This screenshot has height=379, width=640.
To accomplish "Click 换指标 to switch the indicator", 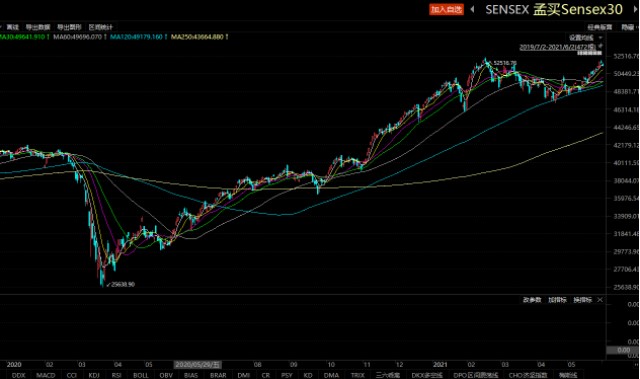I will coord(582,300).
